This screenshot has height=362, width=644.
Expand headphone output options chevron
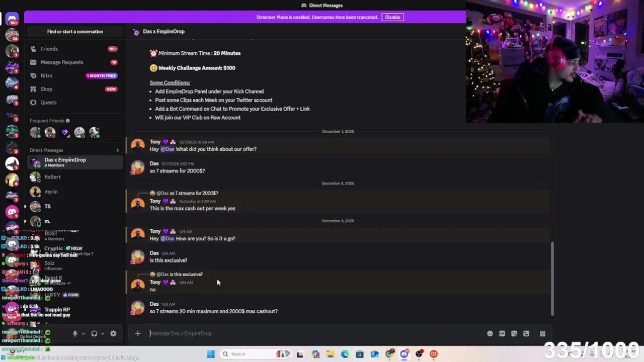pos(103,333)
